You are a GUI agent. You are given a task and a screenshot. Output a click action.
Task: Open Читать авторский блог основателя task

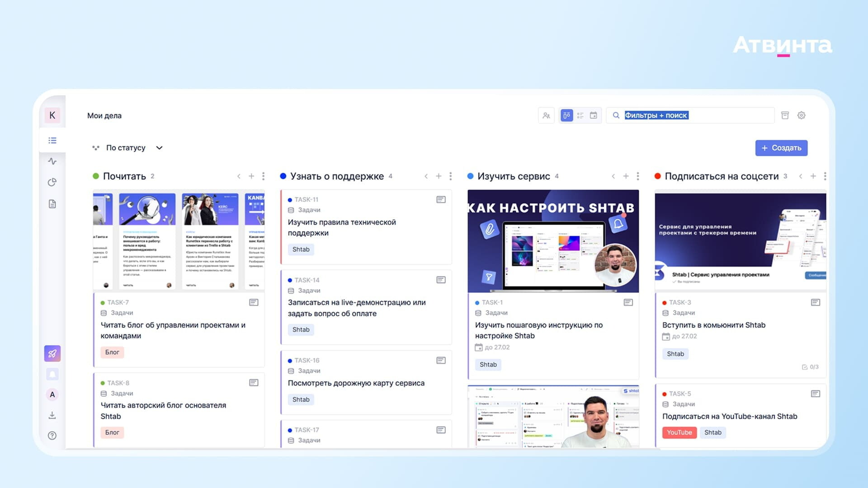click(x=163, y=411)
